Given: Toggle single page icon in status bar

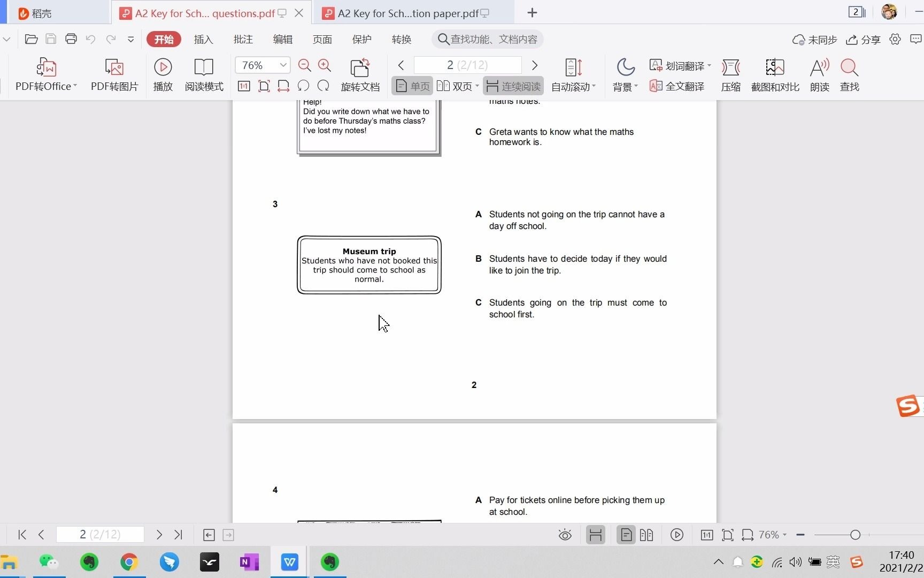Looking at the screenshot, I should coord(626,535).
